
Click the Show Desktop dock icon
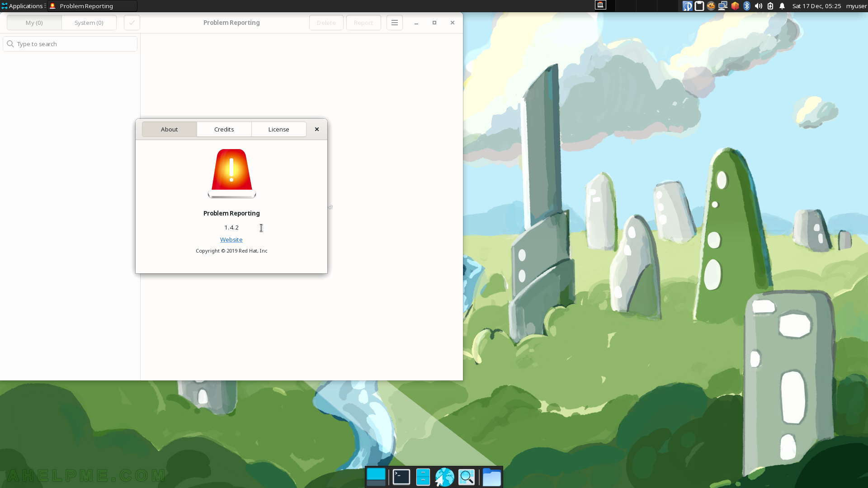pyautogui.click(x=376, y=477)
